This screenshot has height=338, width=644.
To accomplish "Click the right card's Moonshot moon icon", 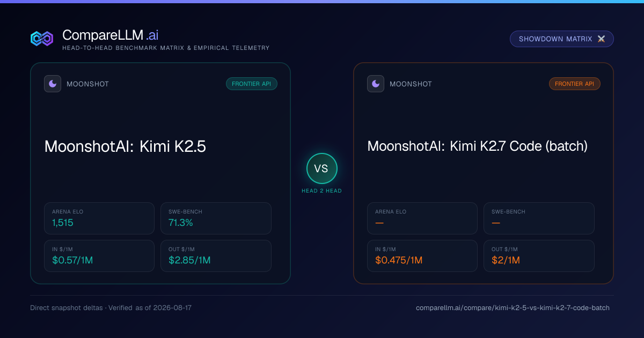I will [376, 84].
